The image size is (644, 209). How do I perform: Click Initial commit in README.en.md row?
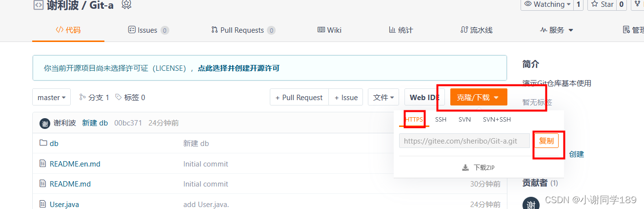(x=206, y=164)
